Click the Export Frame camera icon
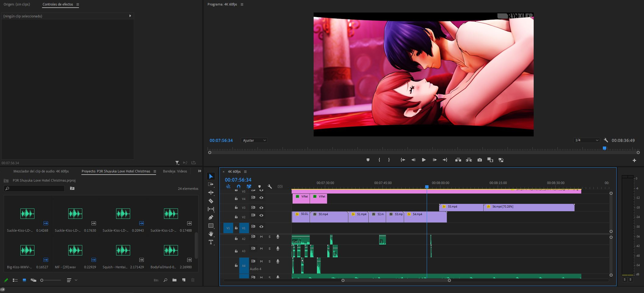 click(480, 160)
